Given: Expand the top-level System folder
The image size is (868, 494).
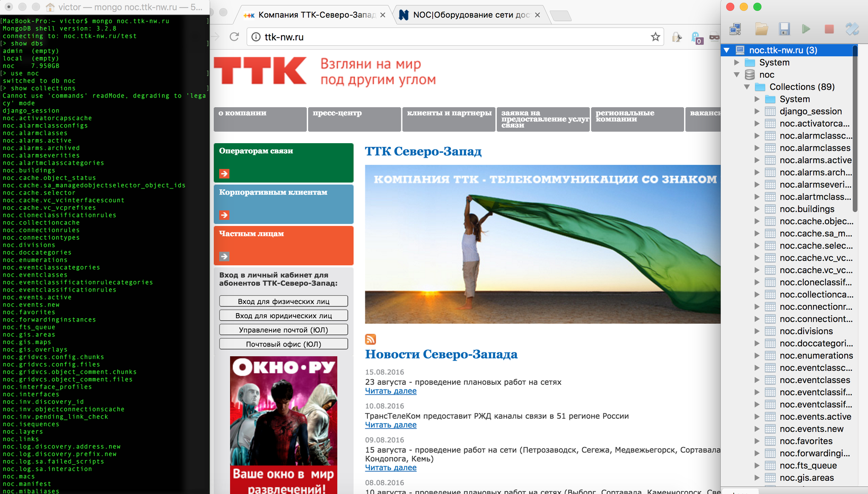Looking at the screenshot, I should click(x=737, y=62).
